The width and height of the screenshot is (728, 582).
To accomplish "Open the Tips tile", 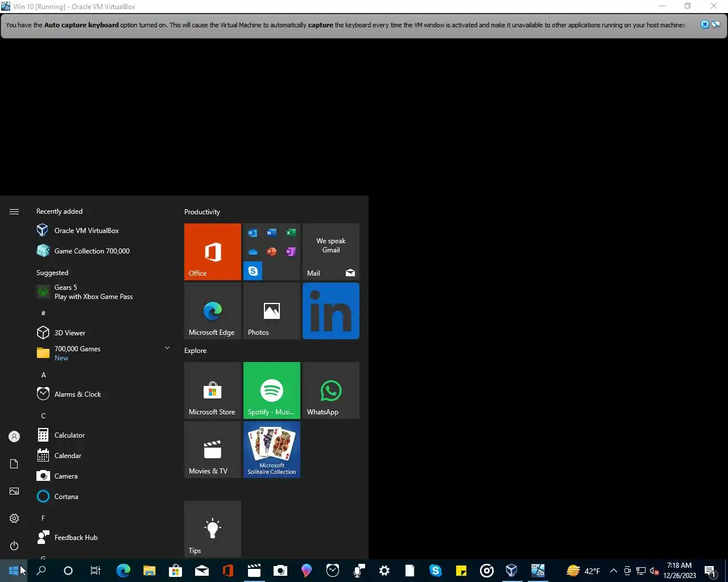I will point(213,529).
